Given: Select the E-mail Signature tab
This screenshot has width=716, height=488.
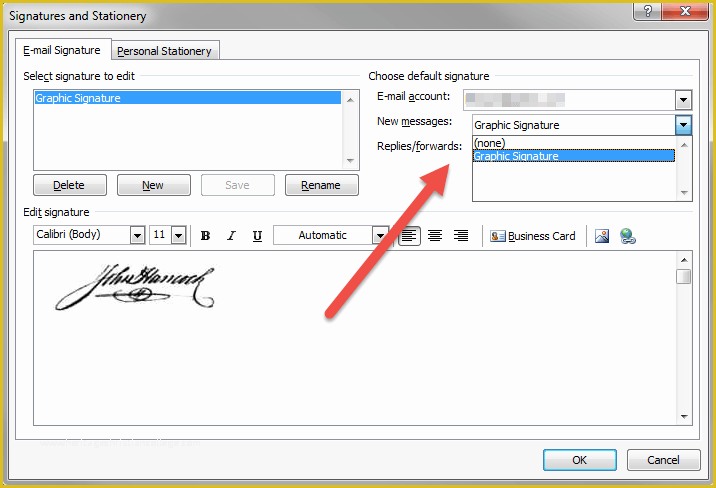Looking at the screenshot, I should (x=62, y=50).
